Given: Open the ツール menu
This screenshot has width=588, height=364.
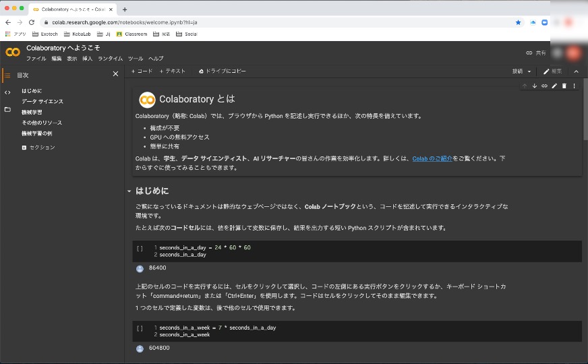Looking at the screenshot, I should pos(136,59).
